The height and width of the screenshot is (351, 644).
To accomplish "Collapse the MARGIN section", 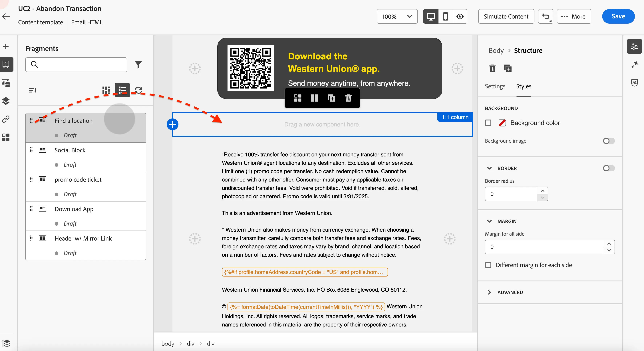I will [490, 221].
